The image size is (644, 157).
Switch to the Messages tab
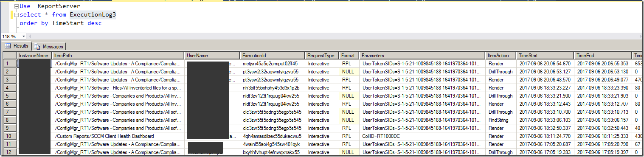(49, 46)
